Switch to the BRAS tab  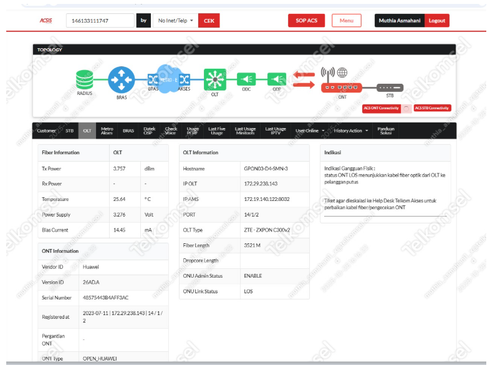(x=128, y=131)
